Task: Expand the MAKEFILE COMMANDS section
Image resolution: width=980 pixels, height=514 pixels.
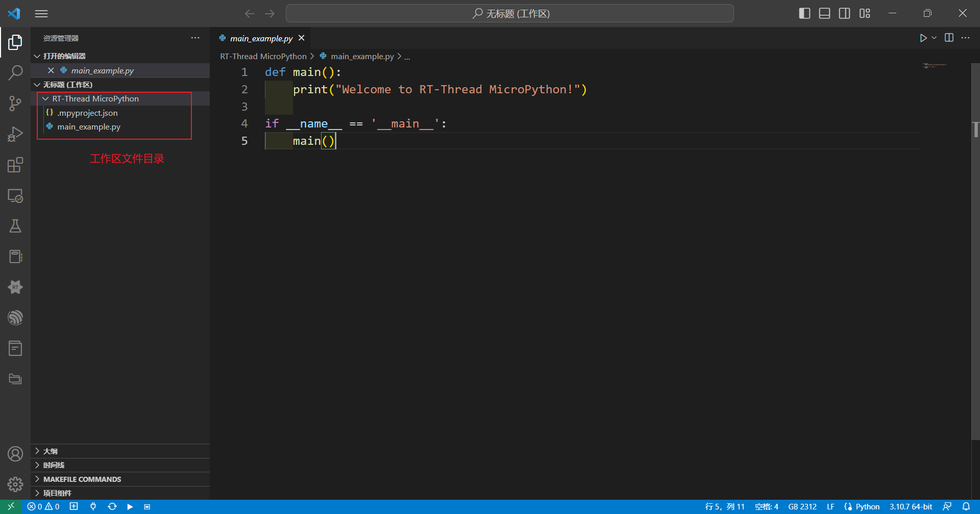Action: pos(120,479)
